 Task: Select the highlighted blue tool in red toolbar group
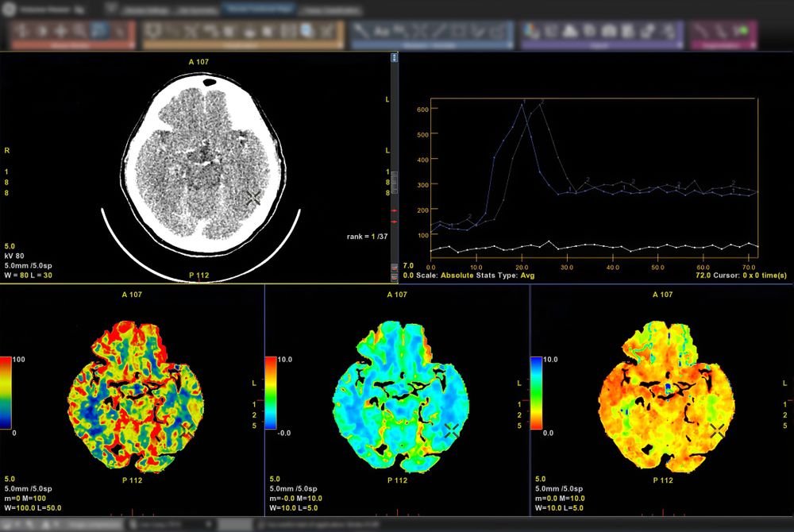coord(100,31)
